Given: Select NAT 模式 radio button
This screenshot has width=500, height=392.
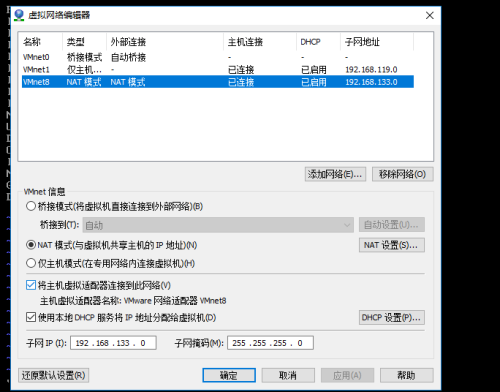Looking at the screenshot, I should (31, 245).
